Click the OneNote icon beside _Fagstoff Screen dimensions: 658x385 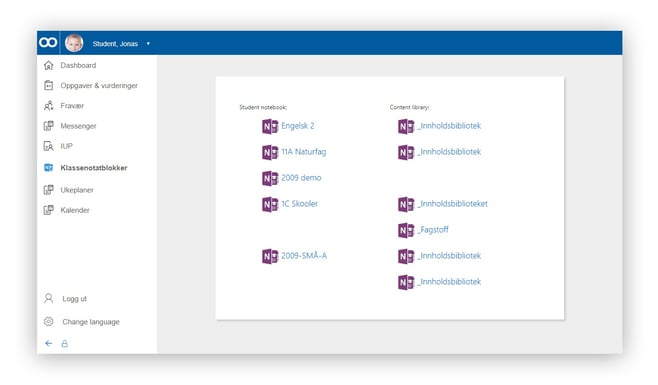pyautogui.click(x=406, y=230)
